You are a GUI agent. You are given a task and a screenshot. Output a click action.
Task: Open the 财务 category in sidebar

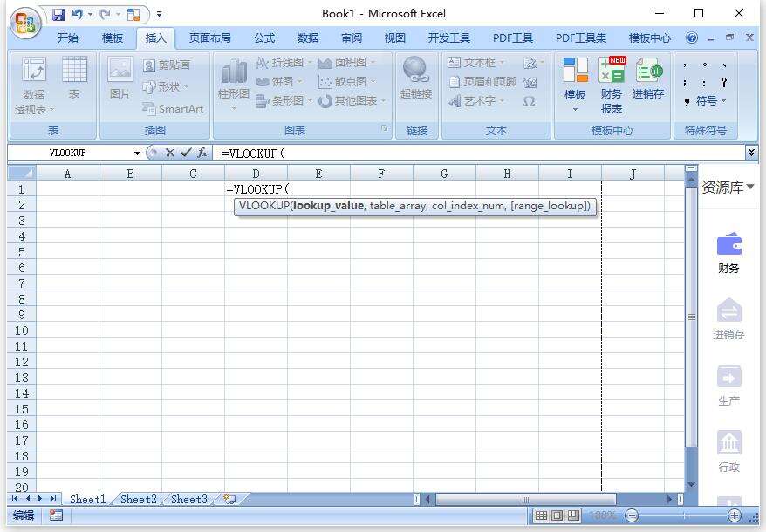click(x=728, y=253)
